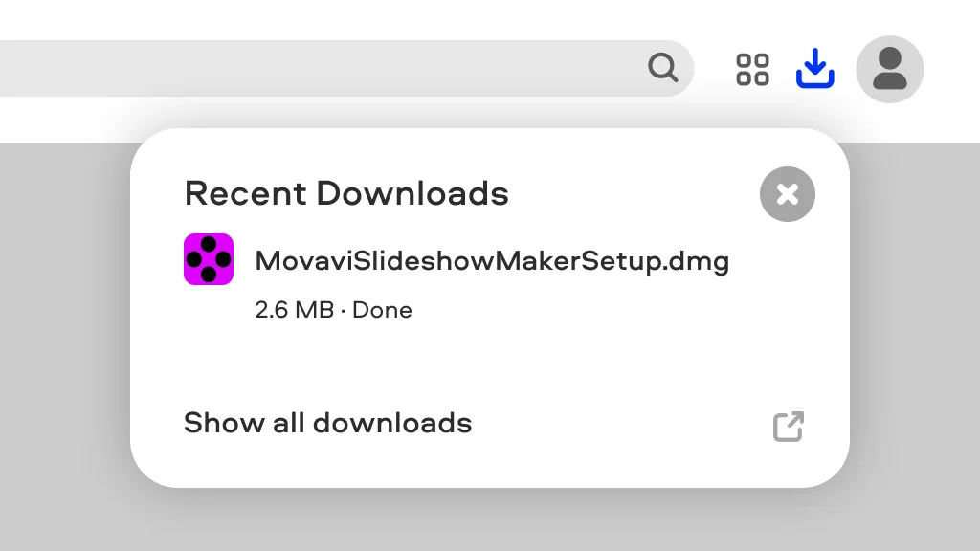Launch the full downloads page via arrow-box icon
The height and width of the screenshot is (551, 980).
(x=789, y=426)
